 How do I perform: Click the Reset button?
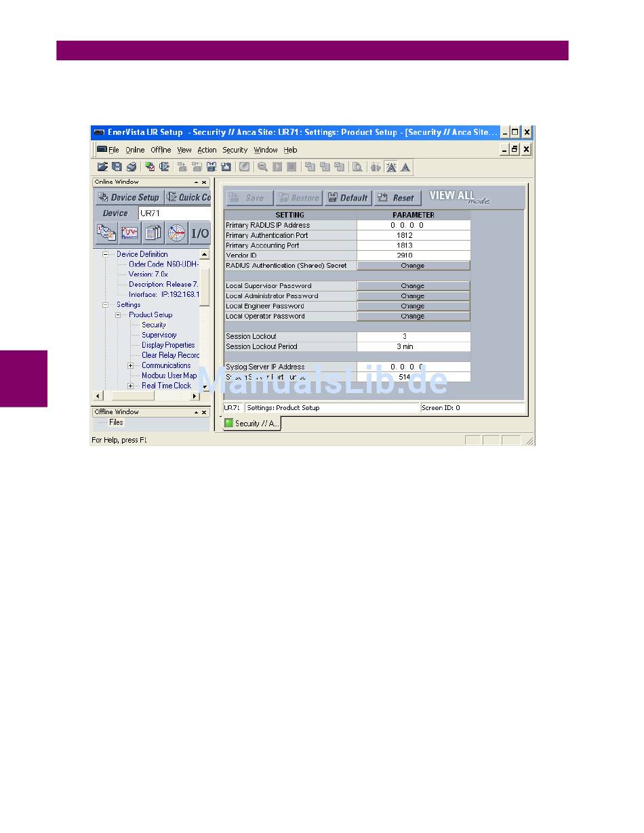[397, 198]
